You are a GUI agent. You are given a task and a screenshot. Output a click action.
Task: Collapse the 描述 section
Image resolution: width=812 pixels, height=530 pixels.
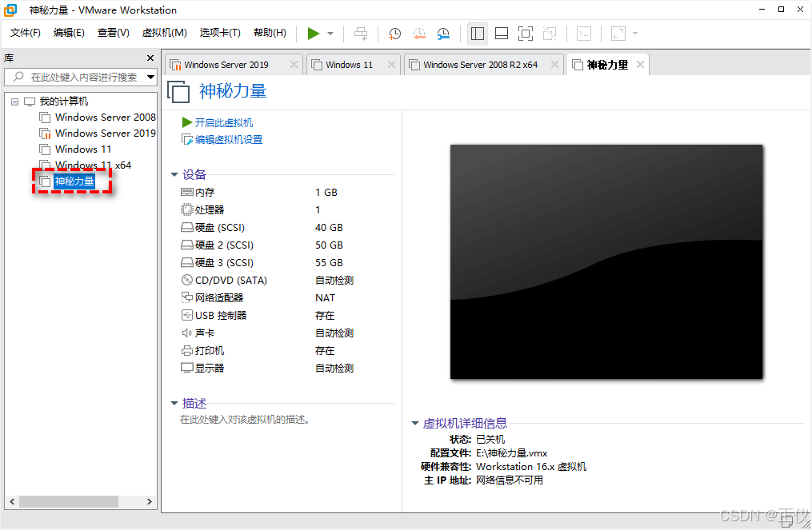click(174, 403)
